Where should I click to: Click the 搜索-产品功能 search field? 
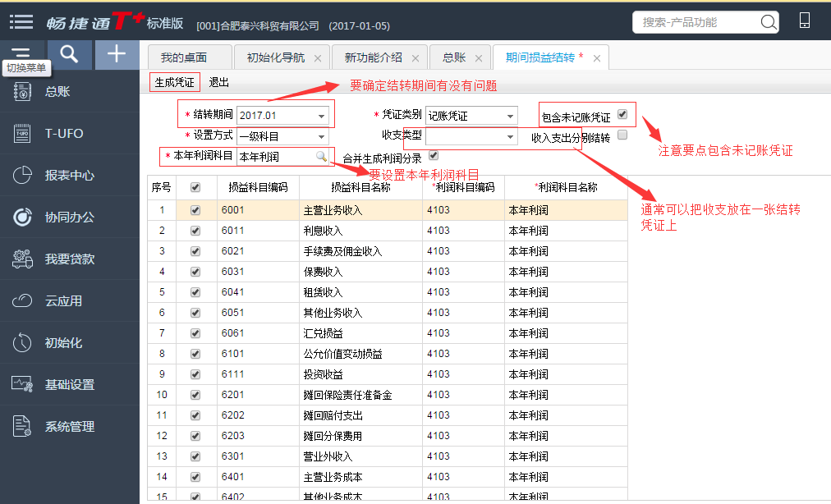click(x=696, y=22)
